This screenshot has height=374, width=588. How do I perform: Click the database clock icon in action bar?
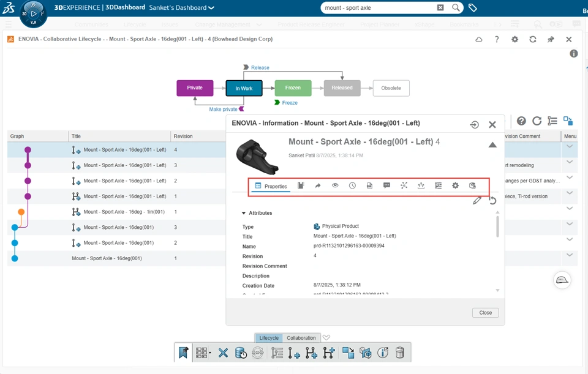point(240,353)
